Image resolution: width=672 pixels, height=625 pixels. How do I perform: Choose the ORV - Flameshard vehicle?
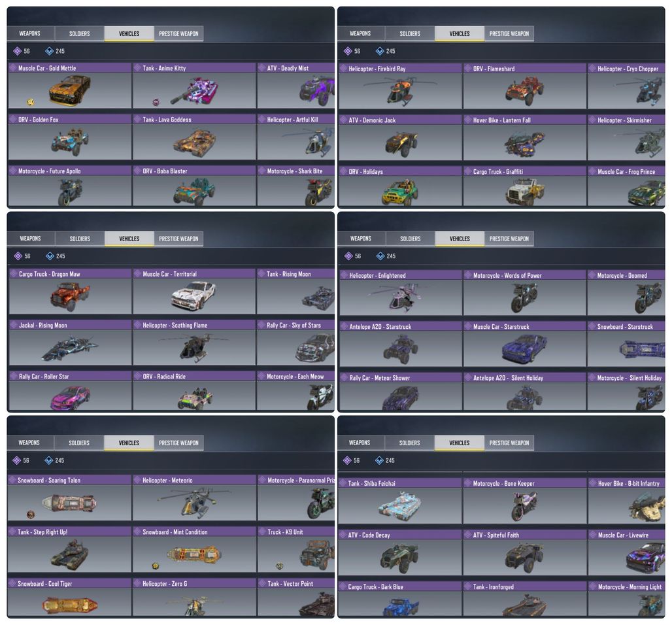pos(524,86)
